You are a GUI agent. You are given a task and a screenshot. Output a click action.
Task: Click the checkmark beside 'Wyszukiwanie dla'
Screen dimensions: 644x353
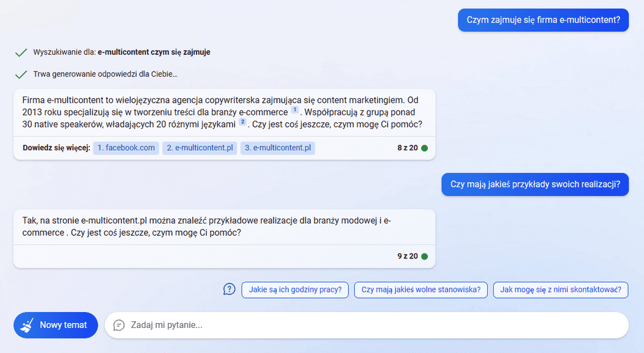tap(21, 53)
